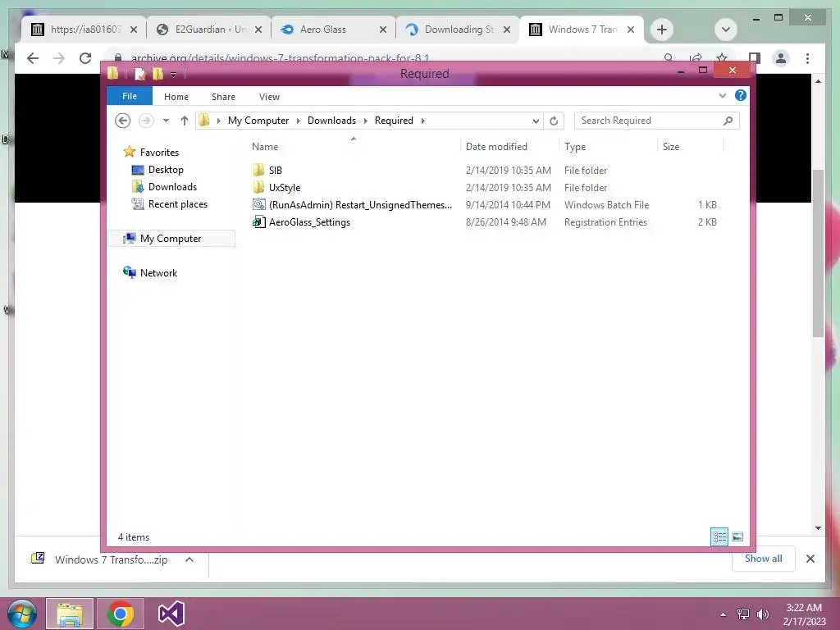Switch to the Home ribbon tab
This screenshot has height=630, width=840.
(176, 97)
